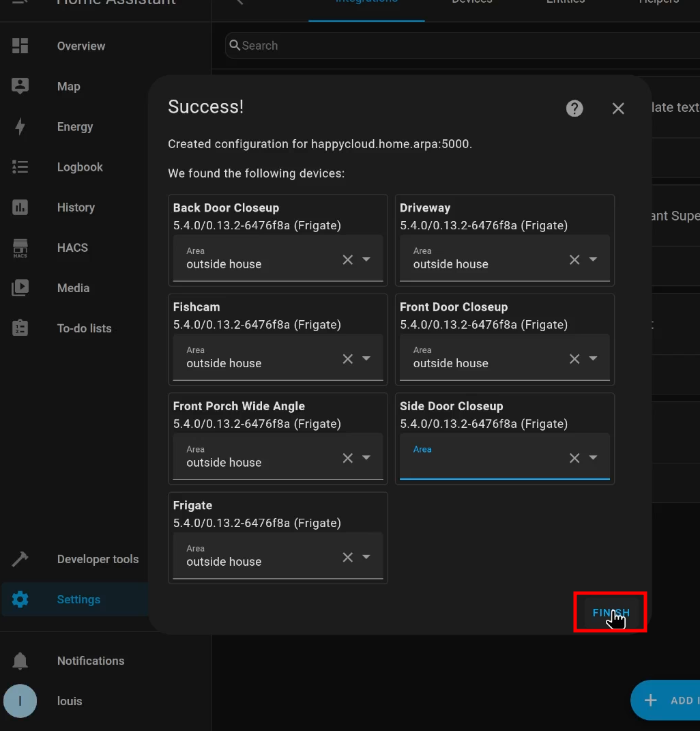The image size is (700, 731).
Task: Click the Add integration button
Action: tap(665, 700)
